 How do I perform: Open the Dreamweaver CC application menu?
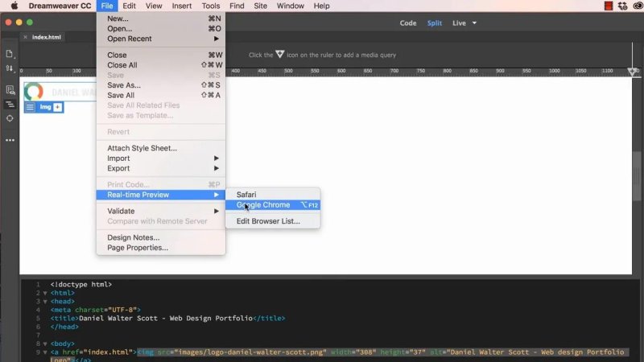[60, 6]
